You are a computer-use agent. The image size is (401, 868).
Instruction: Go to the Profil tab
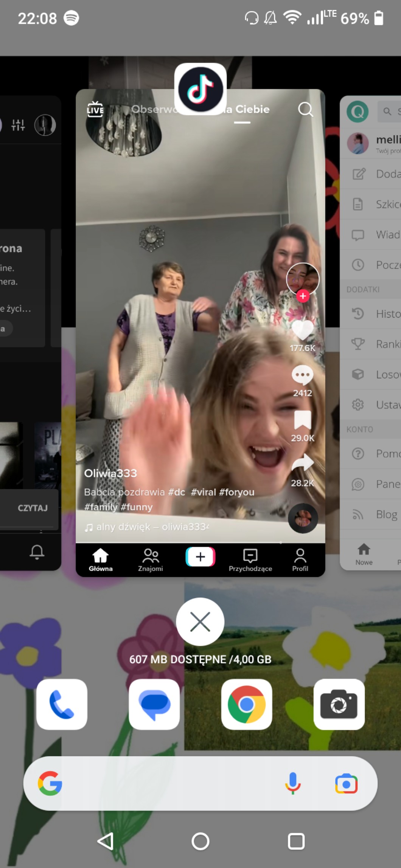coord(300,560)
